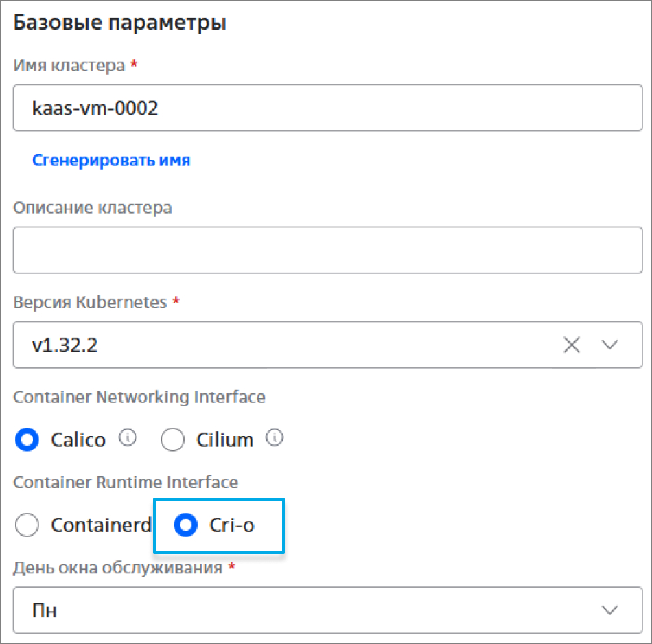
Task: Click the Container Networking Interface label
Action: point(139,397)
